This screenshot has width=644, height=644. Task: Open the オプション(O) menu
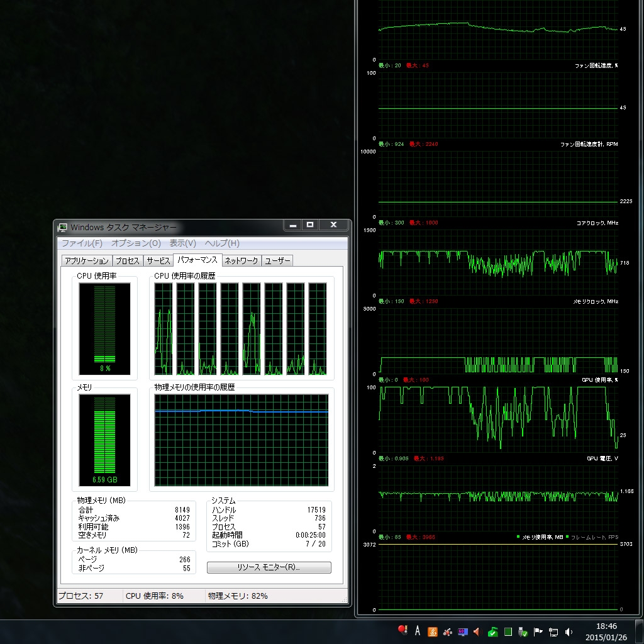click(136, 243)
